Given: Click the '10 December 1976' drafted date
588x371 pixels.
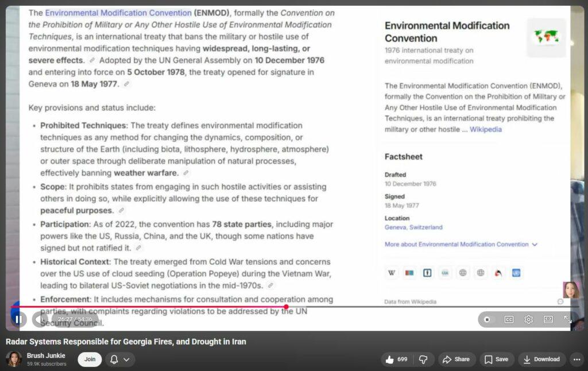Looking at the screenshot, I should [410, 184].
